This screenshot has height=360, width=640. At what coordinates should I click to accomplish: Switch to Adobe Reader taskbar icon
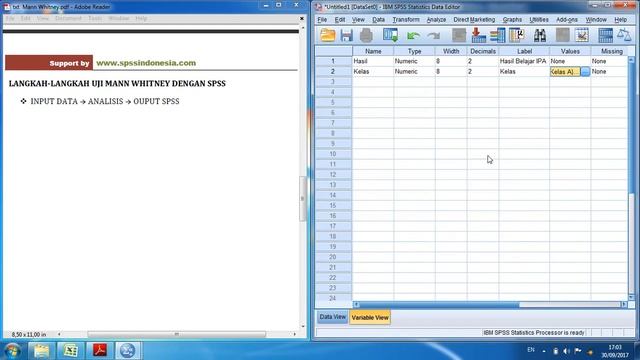tap(100, 351)
